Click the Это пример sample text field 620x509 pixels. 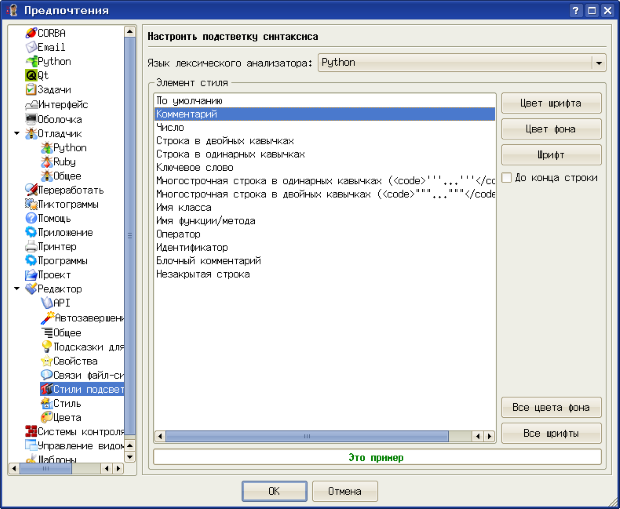[377, 457]
